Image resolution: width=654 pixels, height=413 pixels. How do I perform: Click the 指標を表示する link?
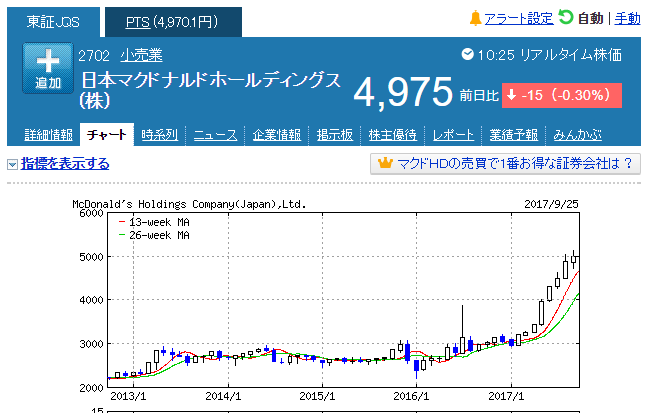click(65, 164)
